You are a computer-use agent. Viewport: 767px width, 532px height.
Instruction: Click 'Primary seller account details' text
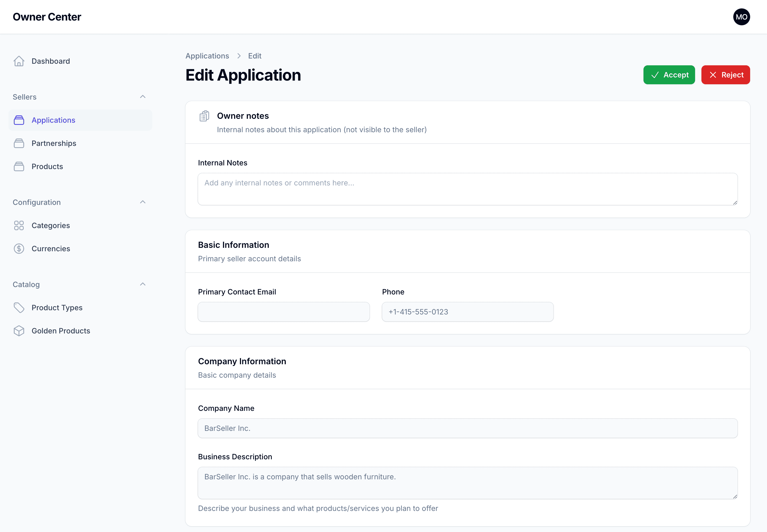pos(249,259)
